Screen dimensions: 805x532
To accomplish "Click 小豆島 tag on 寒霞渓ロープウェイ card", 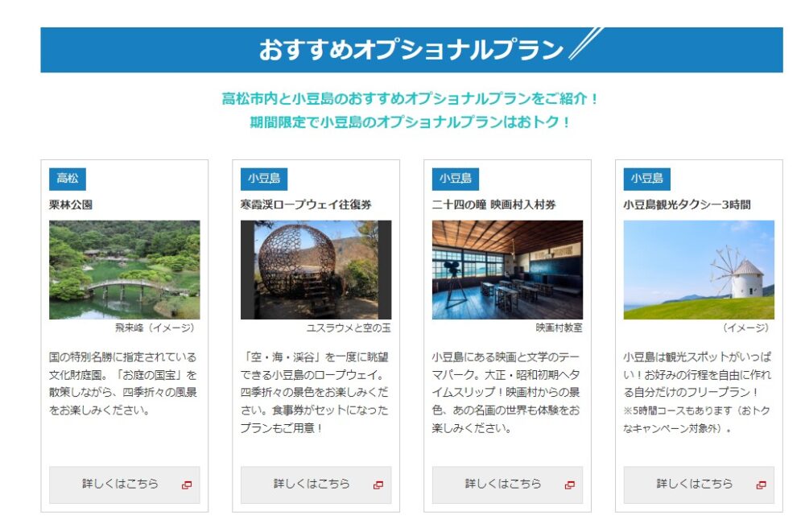I will click(264, 179).
